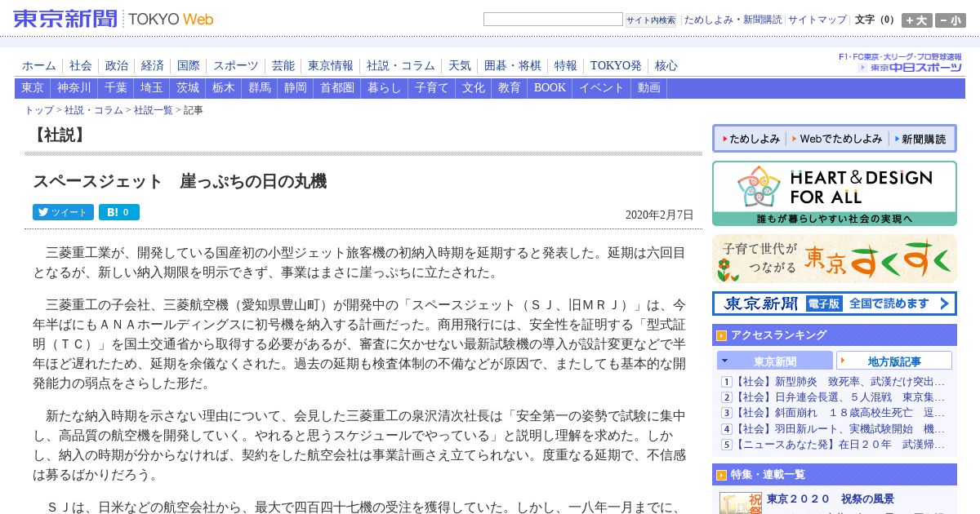Open the 社説・コラム section
The width and height of the screenshot is (980, 514).
pos(401,66)
